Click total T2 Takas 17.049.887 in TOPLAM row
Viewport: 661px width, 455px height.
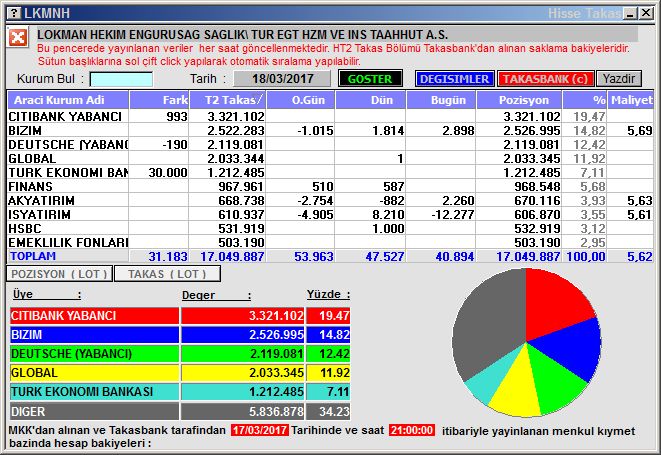coord(232,256)
